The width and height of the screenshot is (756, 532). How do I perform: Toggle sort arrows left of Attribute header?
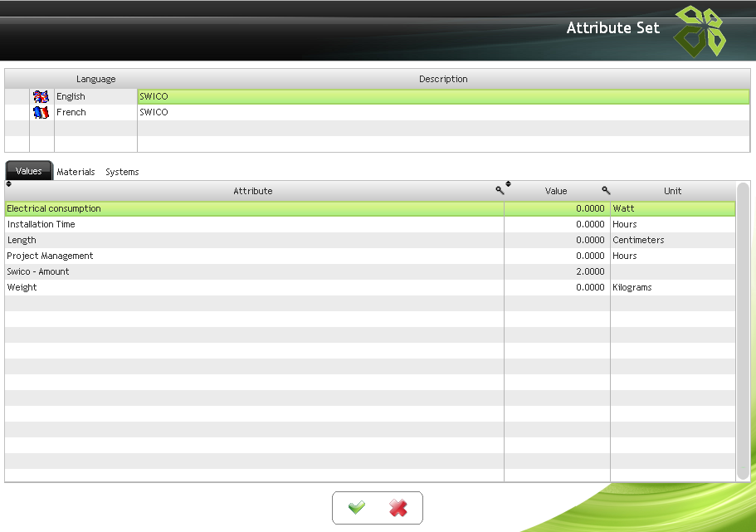pyautogui.click(x=8, y=185)
